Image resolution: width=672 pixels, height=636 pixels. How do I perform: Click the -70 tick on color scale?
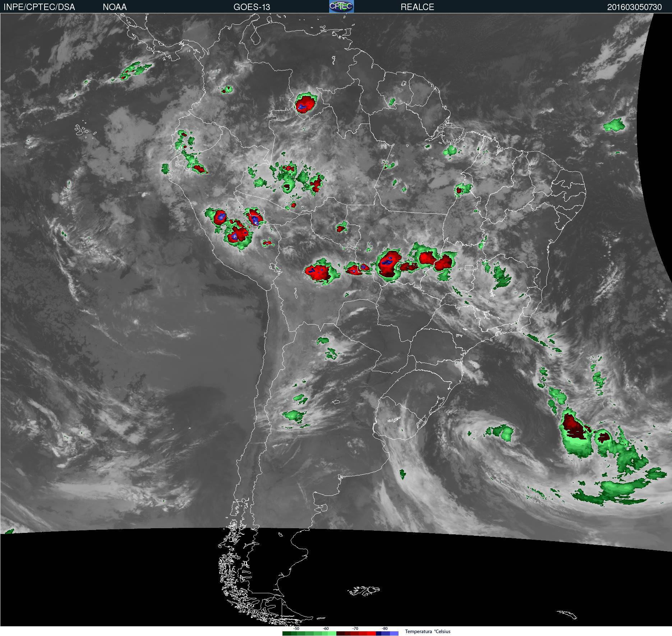pos(355,628)
